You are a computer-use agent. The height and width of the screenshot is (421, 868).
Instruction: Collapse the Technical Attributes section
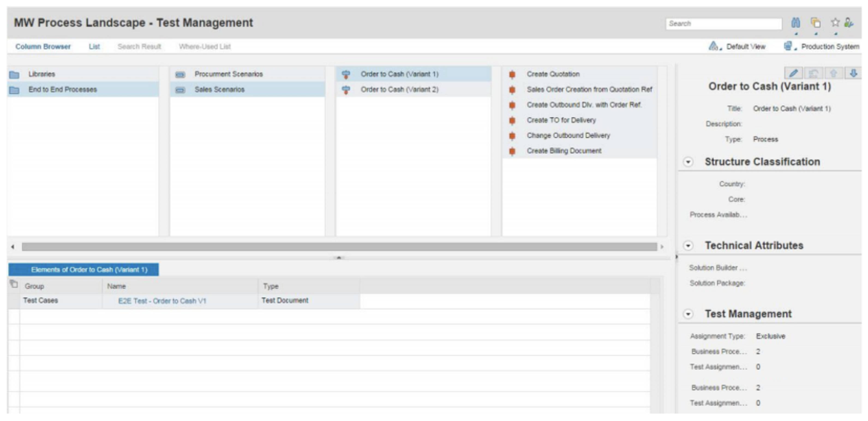point(688,245)
